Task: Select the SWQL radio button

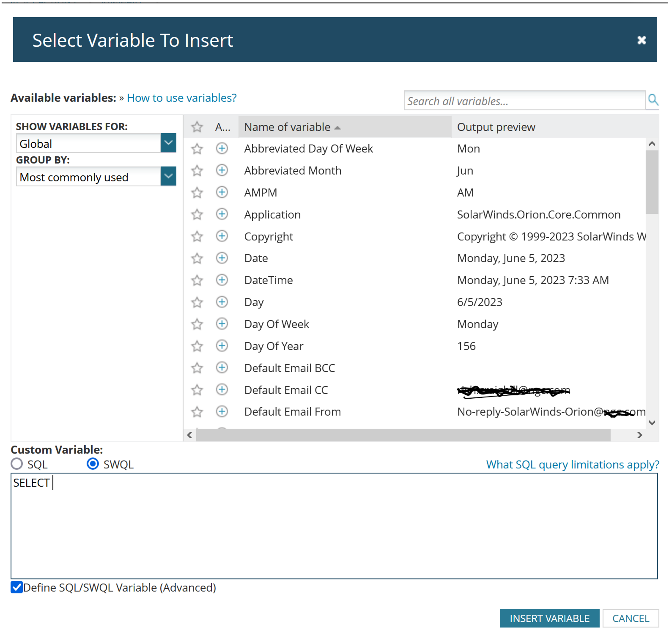Action: point(93,464)
